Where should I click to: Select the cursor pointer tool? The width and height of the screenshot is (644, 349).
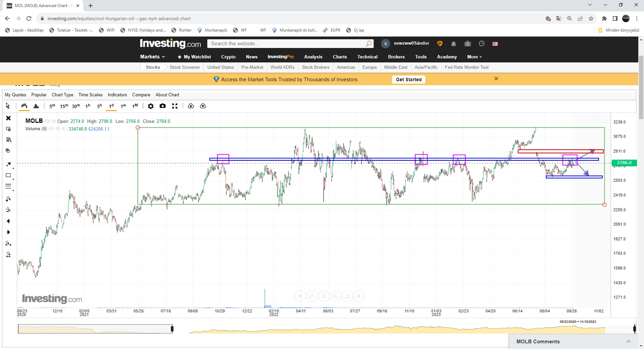pos(8,106)
